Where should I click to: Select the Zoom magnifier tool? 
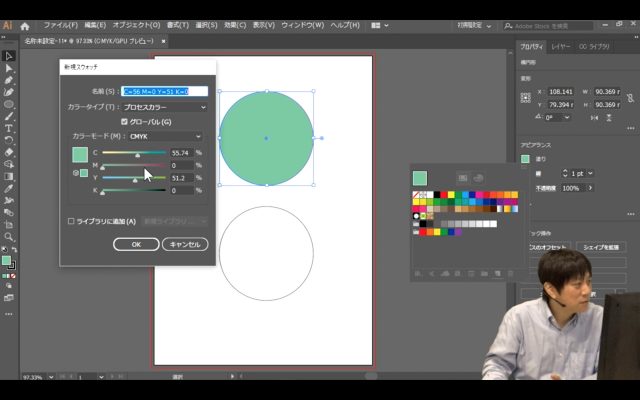pos(8,236)
